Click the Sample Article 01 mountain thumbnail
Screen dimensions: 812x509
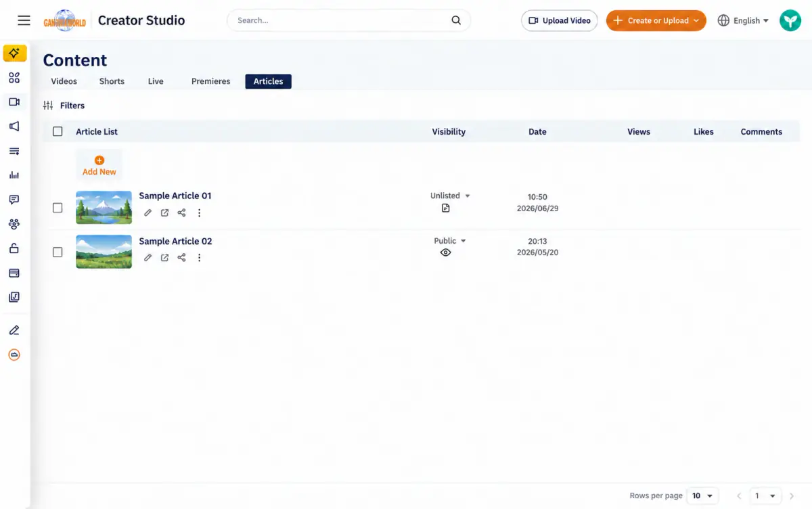pos(104,208)
